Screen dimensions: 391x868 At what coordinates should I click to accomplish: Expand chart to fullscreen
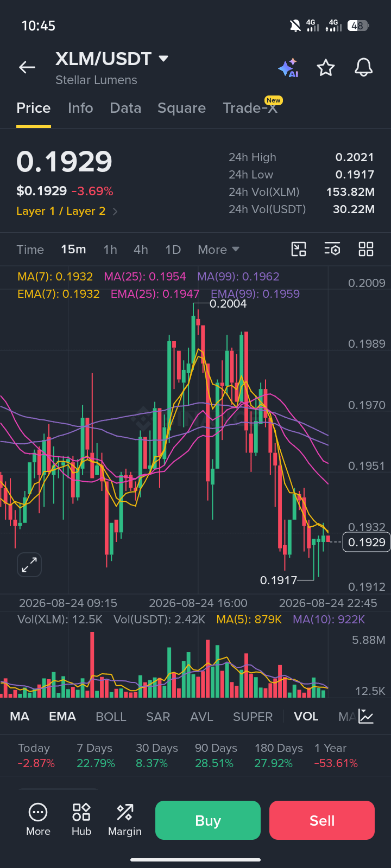coord(29,565)
